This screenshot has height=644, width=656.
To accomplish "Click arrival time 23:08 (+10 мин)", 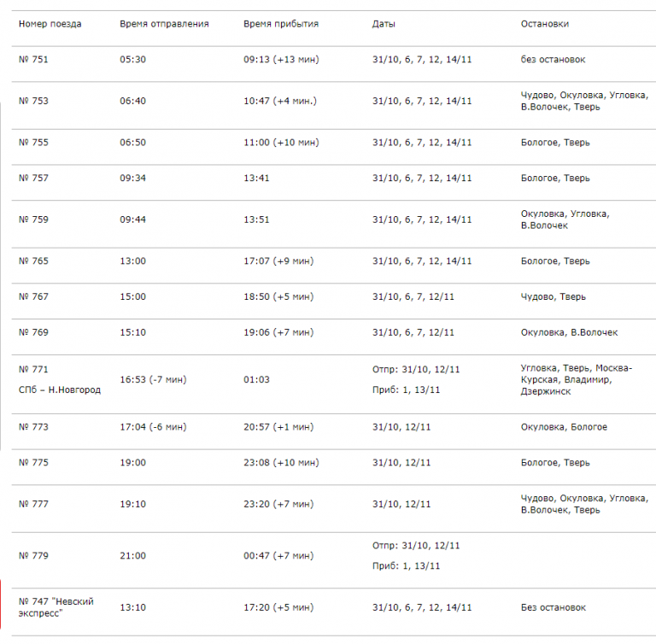I will click(x=281, y=463).
